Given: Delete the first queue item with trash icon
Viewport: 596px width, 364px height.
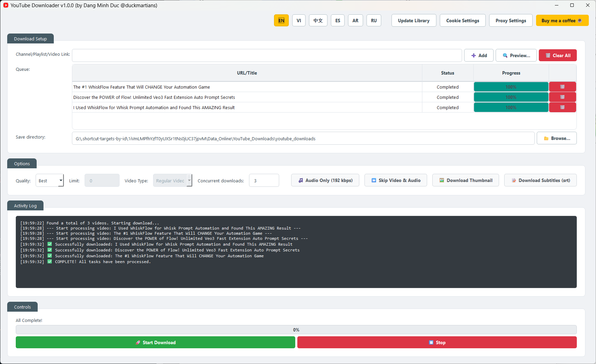Looking at the screenshot, I should coord(562,87).
